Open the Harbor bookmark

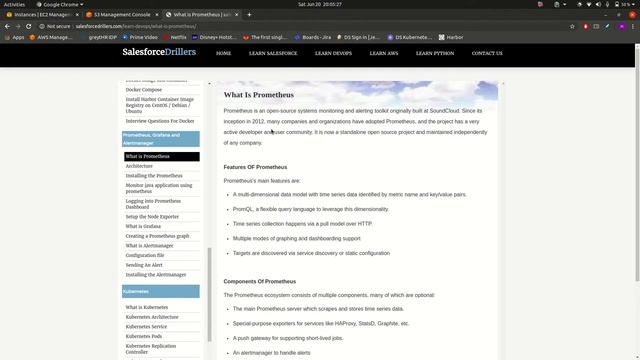451,37
